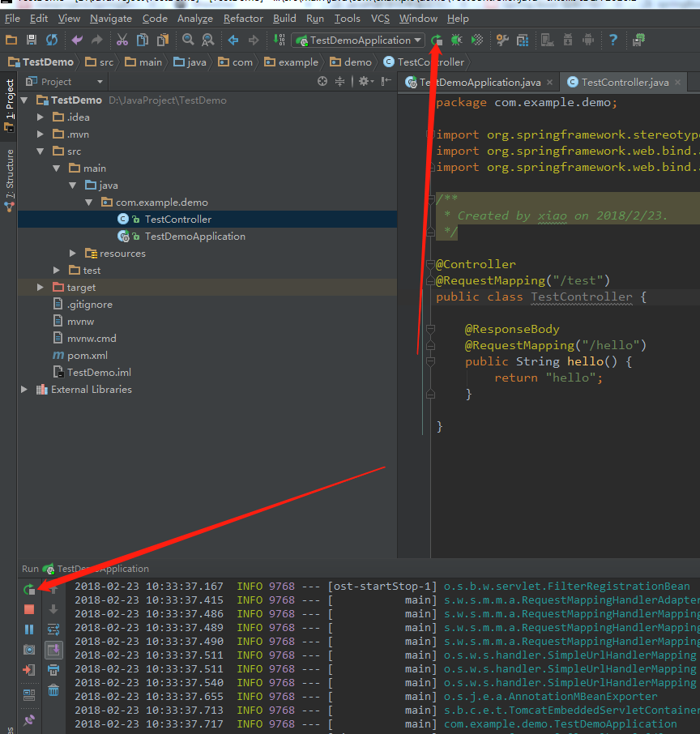The image size is (700, 734).
Task: Open the Build menu
Action: (x=284, y=19)
